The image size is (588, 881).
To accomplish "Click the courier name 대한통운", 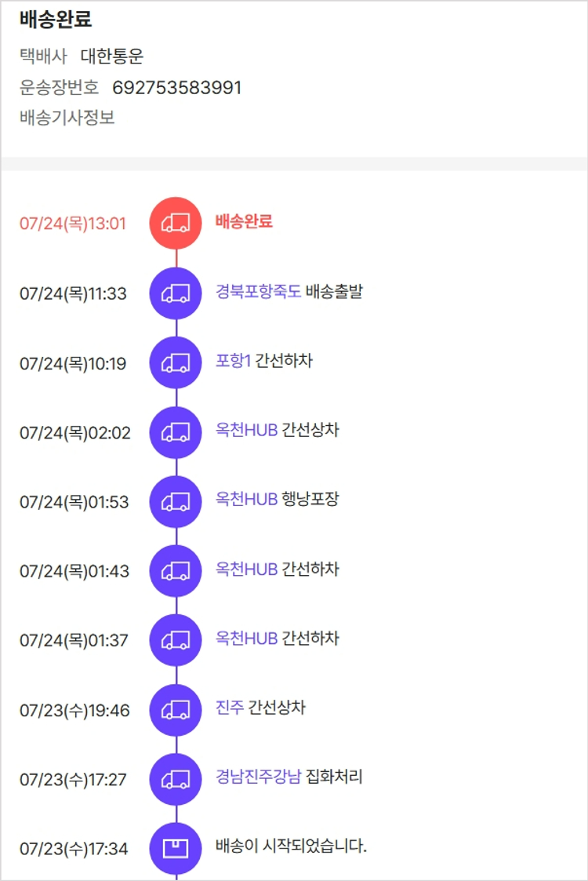I will tap(112, 56).
